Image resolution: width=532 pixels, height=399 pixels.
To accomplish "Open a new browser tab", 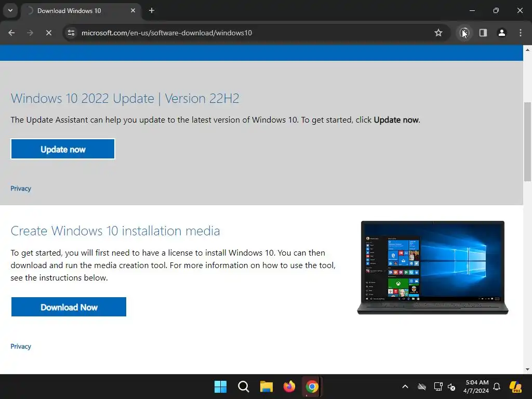I will 152,10.
